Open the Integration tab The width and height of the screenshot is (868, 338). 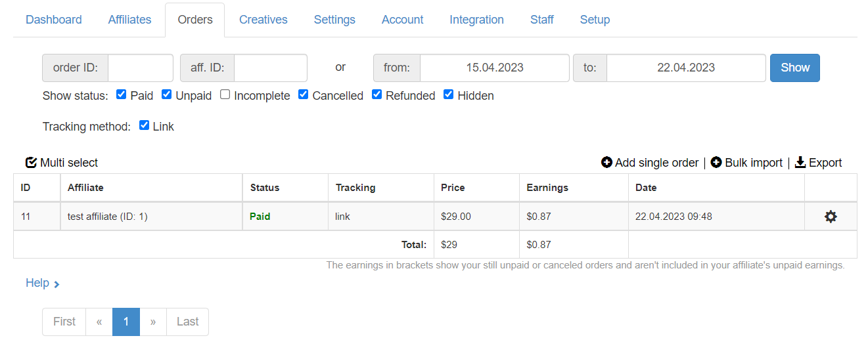tap(476, 20)
